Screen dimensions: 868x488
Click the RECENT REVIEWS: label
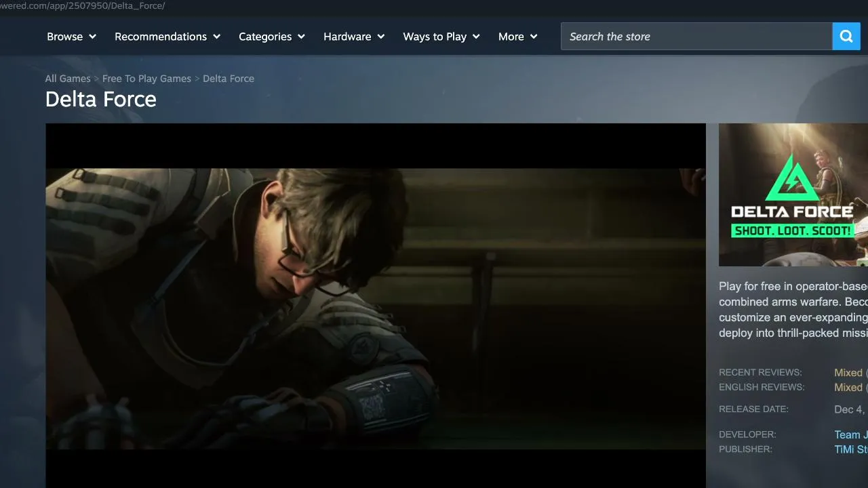coord(760,373)
